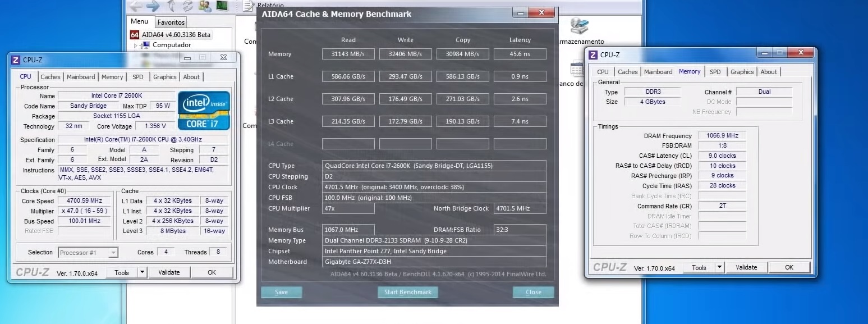
Task: Click the empty L4 Cache Read field
Action: pos(348,144)
